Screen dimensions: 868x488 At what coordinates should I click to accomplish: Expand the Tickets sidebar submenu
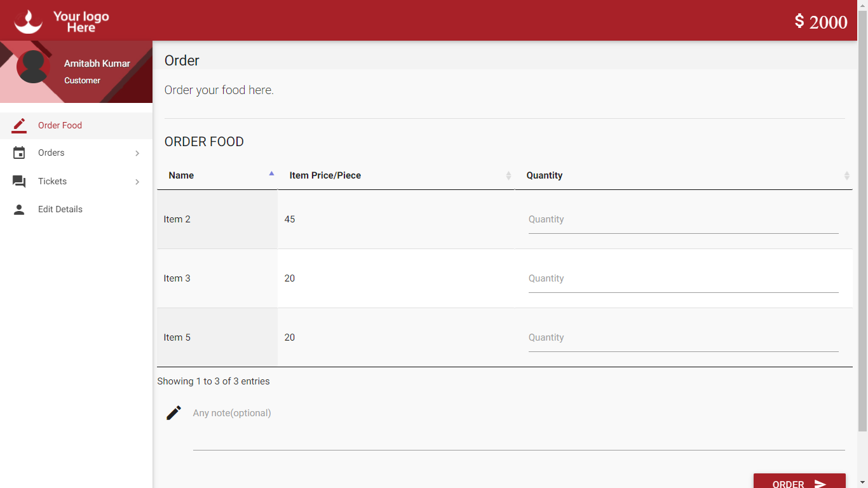click(137, 181)
